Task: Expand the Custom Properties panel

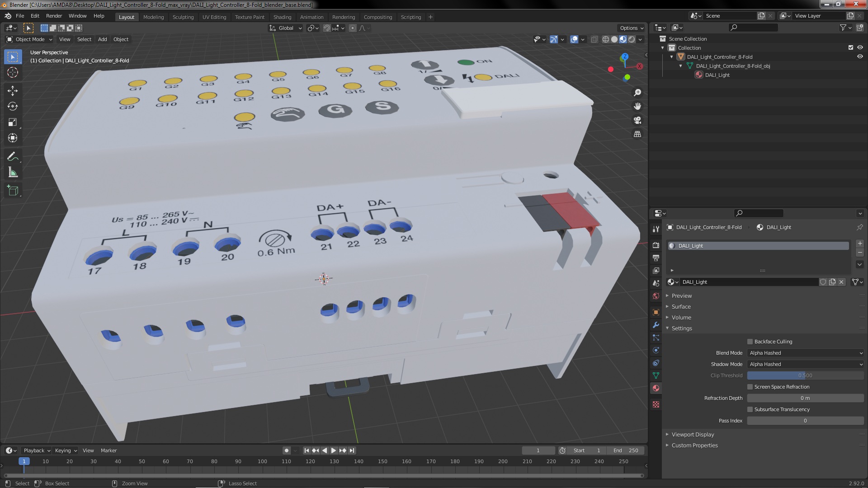Action: (x=694, y=446)
